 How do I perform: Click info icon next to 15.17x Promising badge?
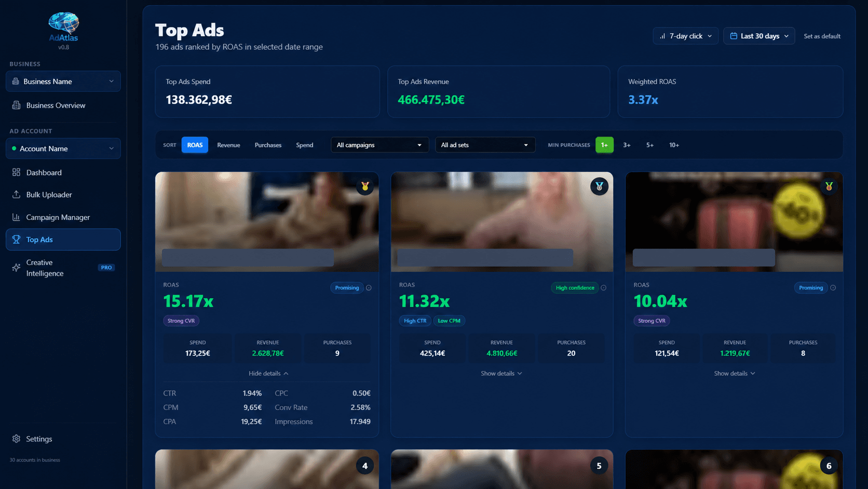click(x=369, y=288)
